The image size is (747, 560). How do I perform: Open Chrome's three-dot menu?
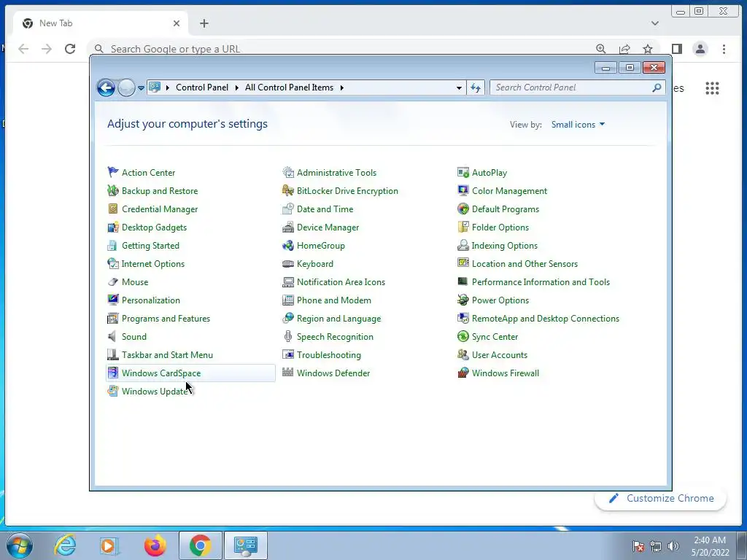[x=724, y=49]
